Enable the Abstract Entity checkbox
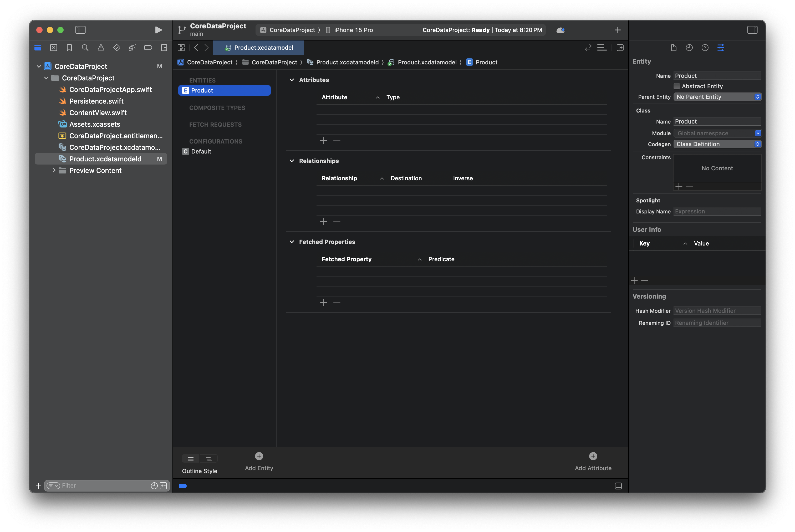This screenshot has height=532, width=795. click(677, 86)
